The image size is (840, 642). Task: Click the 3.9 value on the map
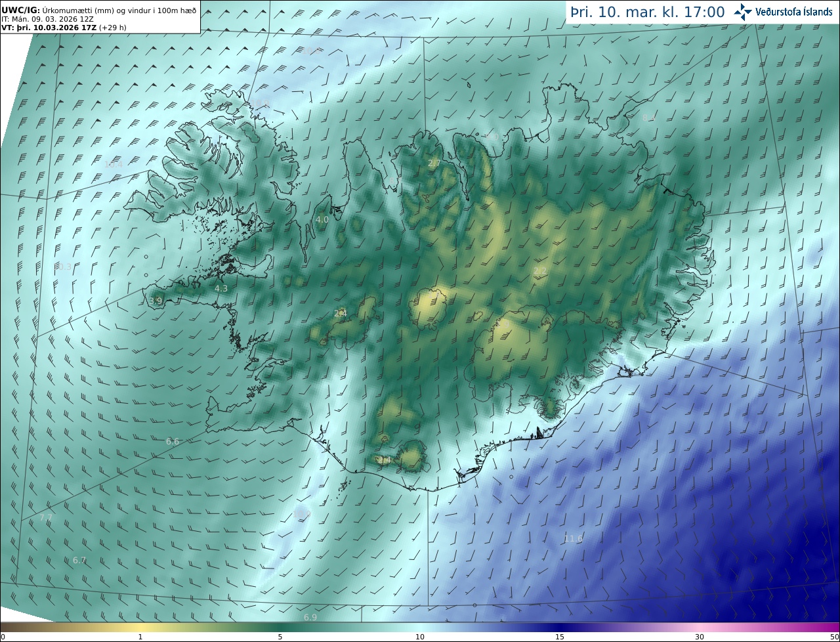(156, 301)
